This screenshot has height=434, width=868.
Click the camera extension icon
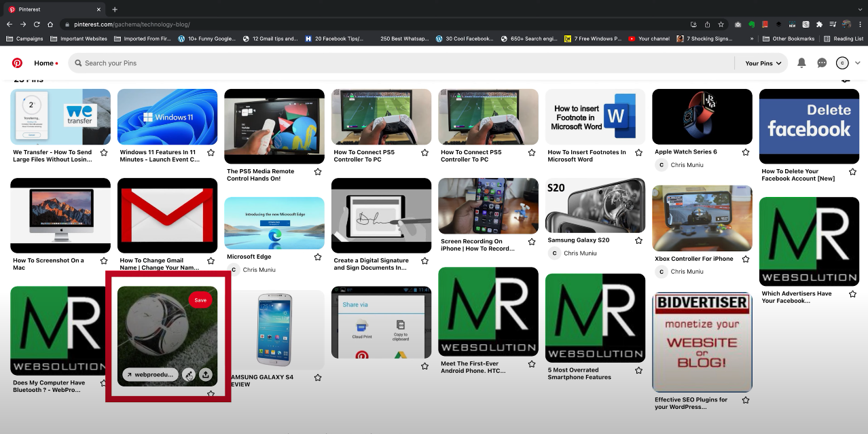(x=738, y=24)
